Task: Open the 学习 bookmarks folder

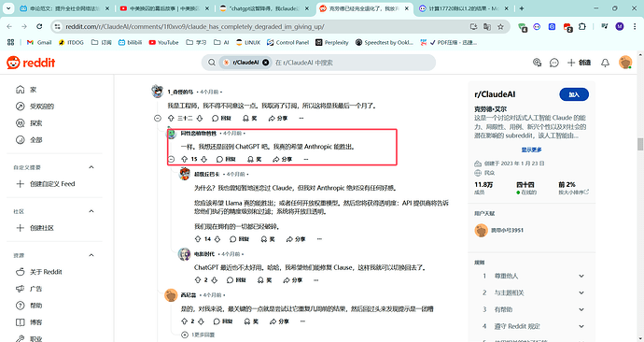Action: point(196,42)
